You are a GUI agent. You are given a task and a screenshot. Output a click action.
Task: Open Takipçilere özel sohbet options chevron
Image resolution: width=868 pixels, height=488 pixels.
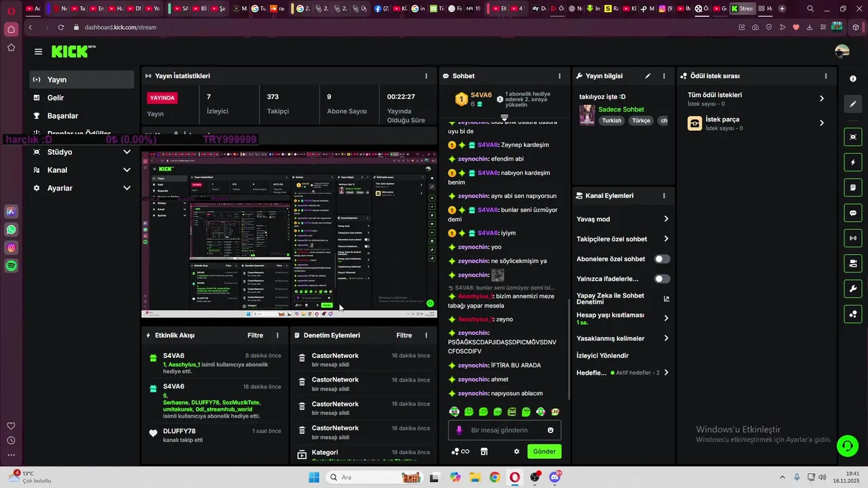pyautogui.click(x=666, y=239)
